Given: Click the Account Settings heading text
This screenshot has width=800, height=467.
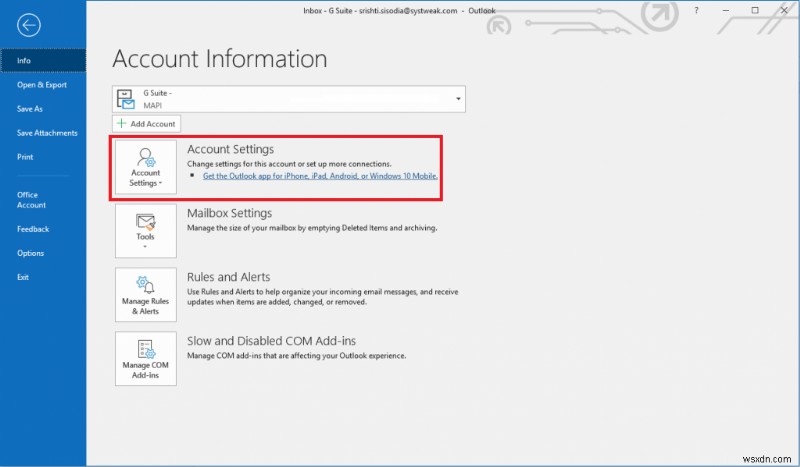Looking at the screenshot, I should pos(231,149).
